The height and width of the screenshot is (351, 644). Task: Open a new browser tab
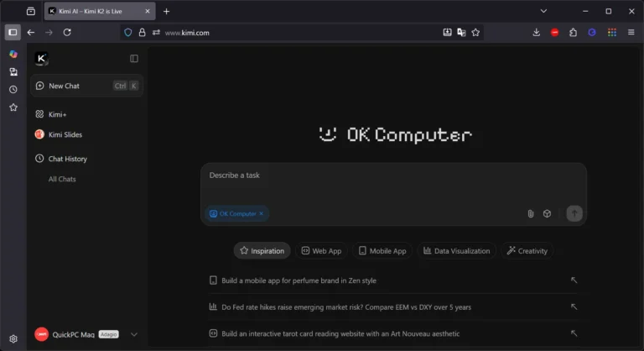[x=166, y=12]
